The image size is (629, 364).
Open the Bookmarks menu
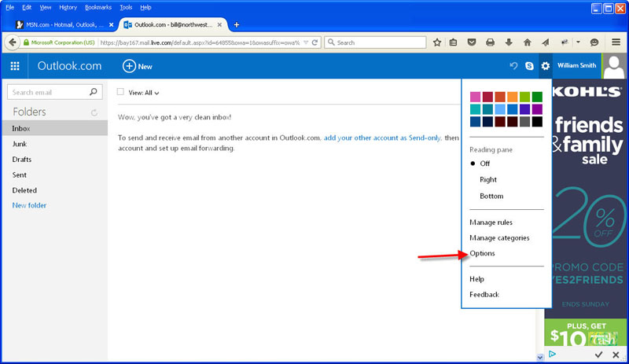click(x=98, y=7)
